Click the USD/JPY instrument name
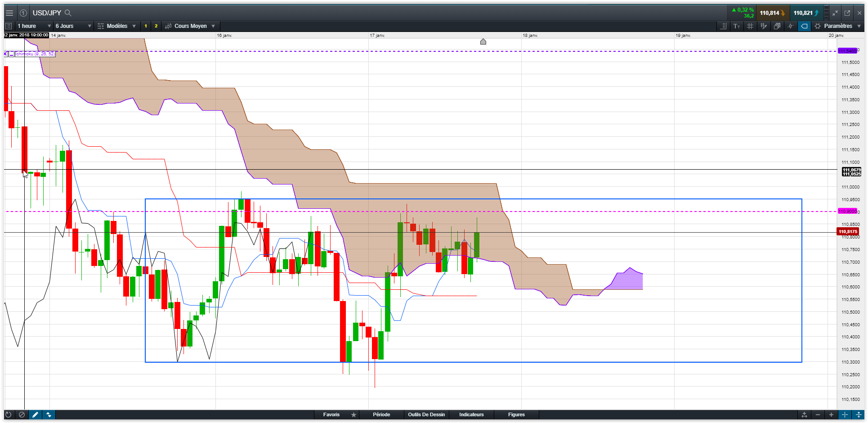 (47, 13)
